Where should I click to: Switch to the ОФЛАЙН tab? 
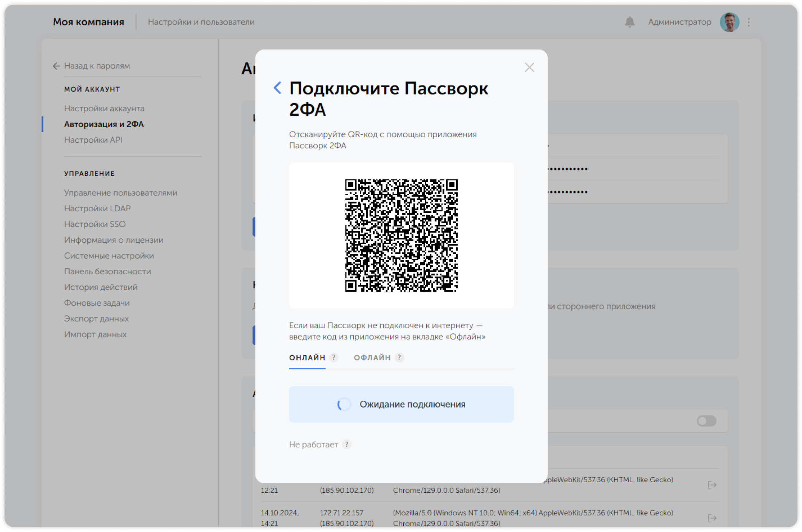[x=373, y=357]
